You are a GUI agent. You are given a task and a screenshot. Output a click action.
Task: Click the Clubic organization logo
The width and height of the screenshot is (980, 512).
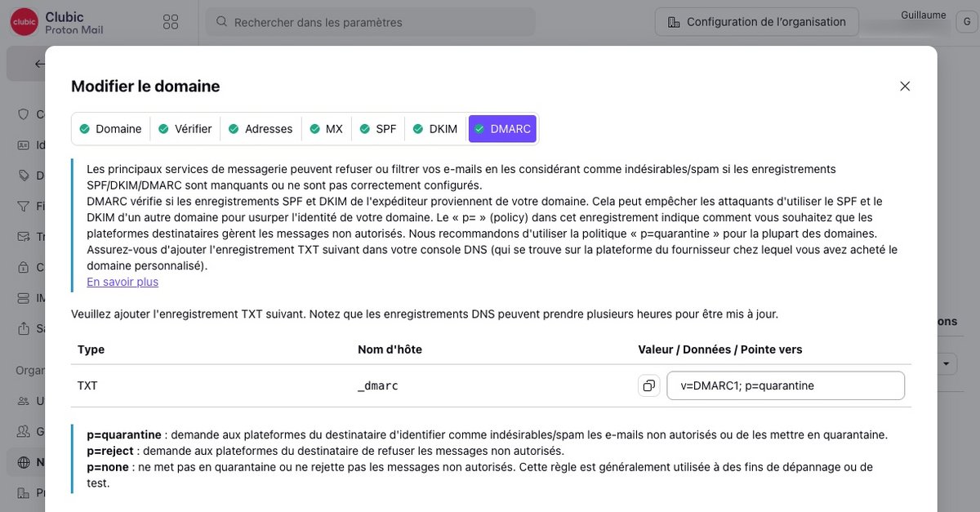(24, 23)
